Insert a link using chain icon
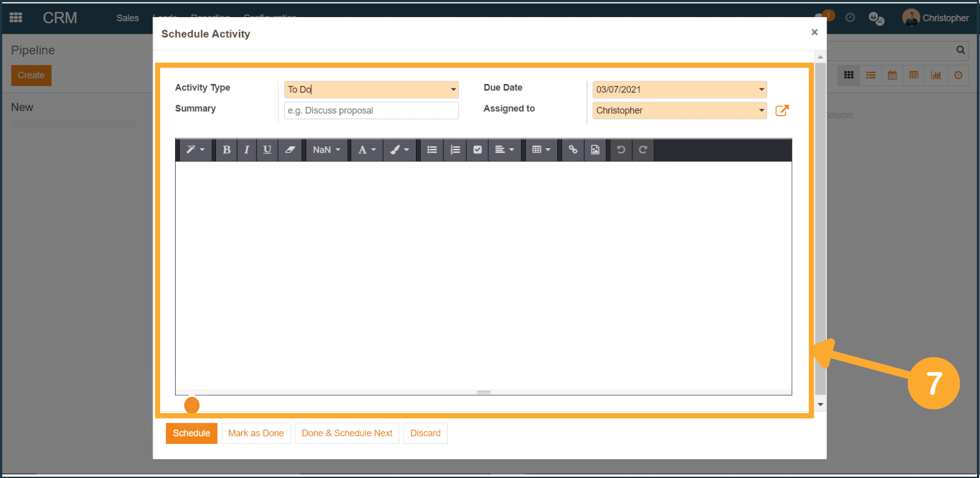This screenshot has height=478, width=980. click(x=573, y=150)
